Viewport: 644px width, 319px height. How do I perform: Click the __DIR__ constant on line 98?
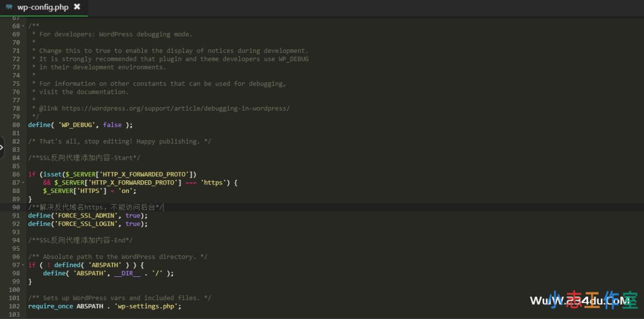coord(127,273)
